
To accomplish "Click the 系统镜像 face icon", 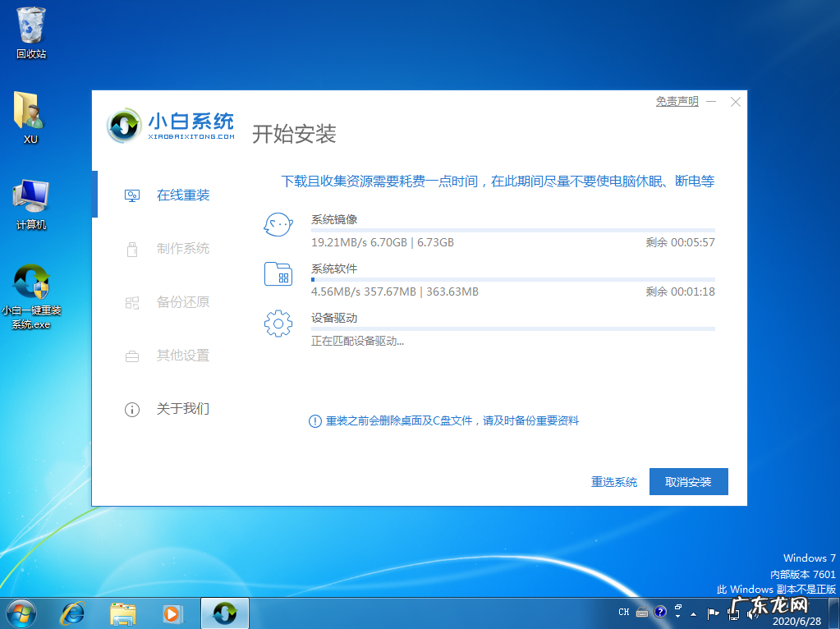I will click(x=278, y=224).
